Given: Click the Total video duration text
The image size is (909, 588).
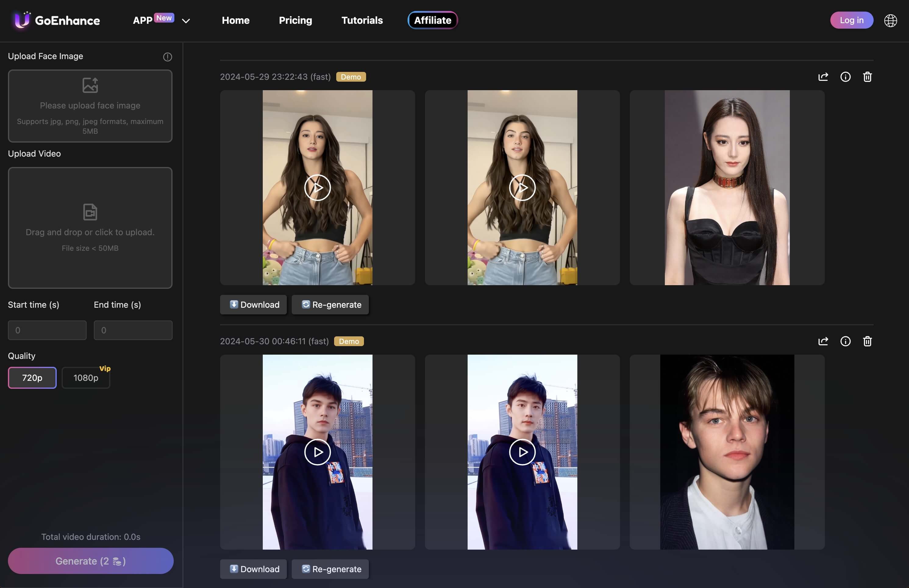Looking at the screenshot, I should coord(91,537).
